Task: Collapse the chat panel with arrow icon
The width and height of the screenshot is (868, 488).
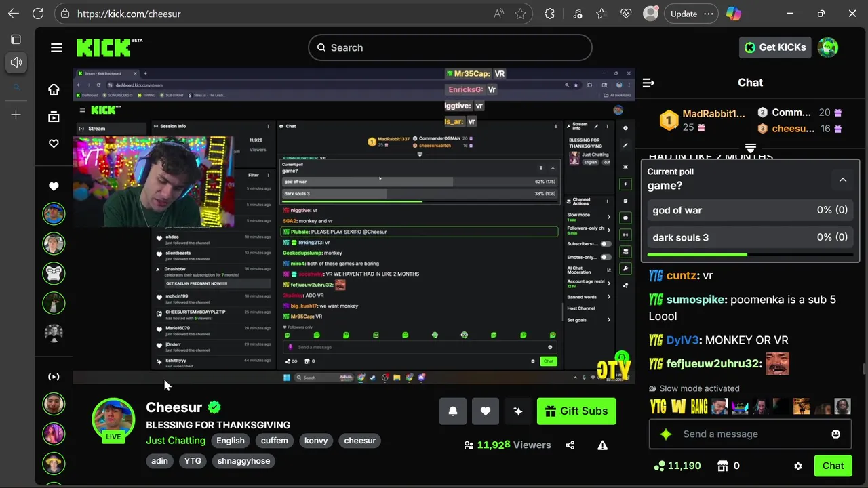Action: click(648, 83)
